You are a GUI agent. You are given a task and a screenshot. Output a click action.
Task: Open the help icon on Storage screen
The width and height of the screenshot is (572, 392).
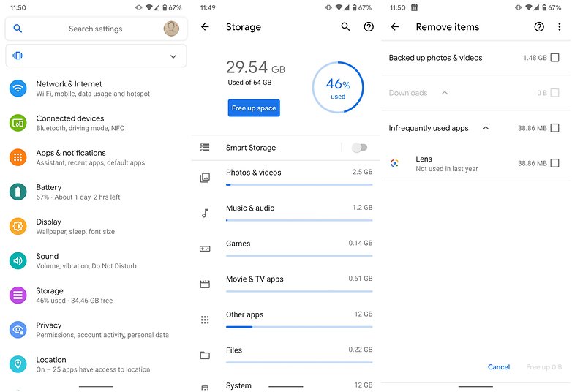point(369,26)
